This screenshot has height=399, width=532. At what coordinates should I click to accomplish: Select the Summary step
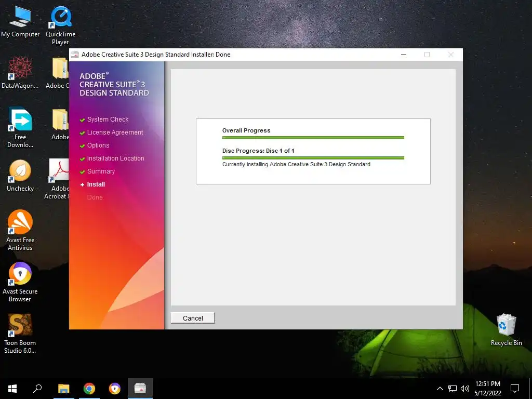click(x=101, y=171)
